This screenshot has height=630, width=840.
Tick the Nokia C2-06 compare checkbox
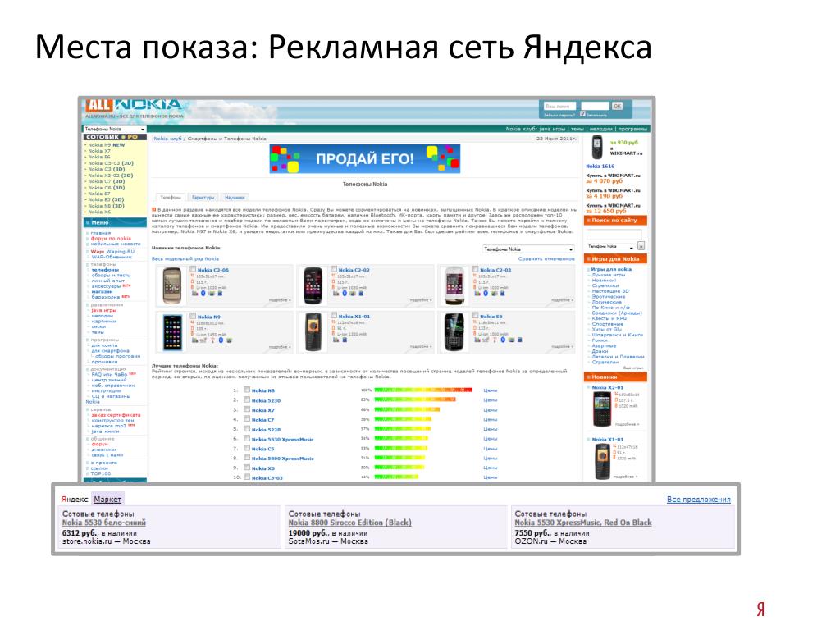(193, 269)
